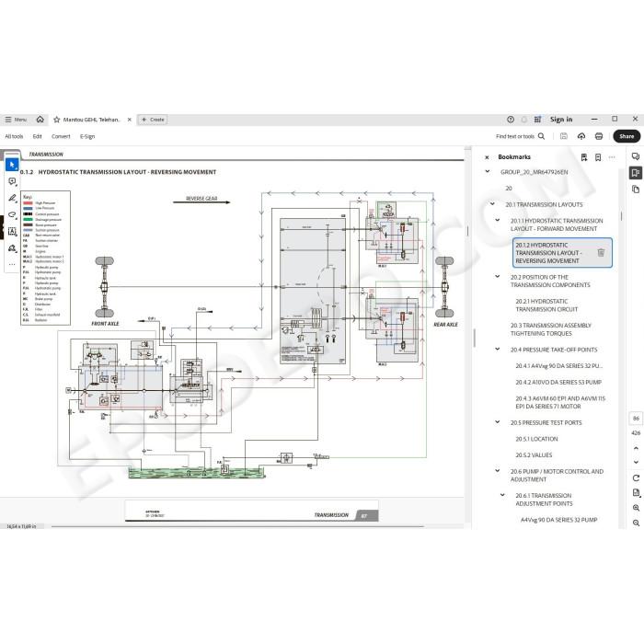
Task: Select the bookmark labeled 20
Action: [x=509, y=188]
